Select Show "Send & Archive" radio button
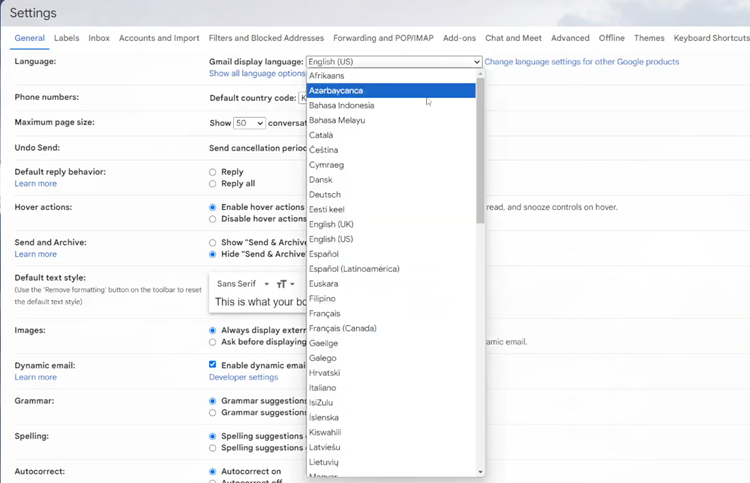 tap(212, 243)
